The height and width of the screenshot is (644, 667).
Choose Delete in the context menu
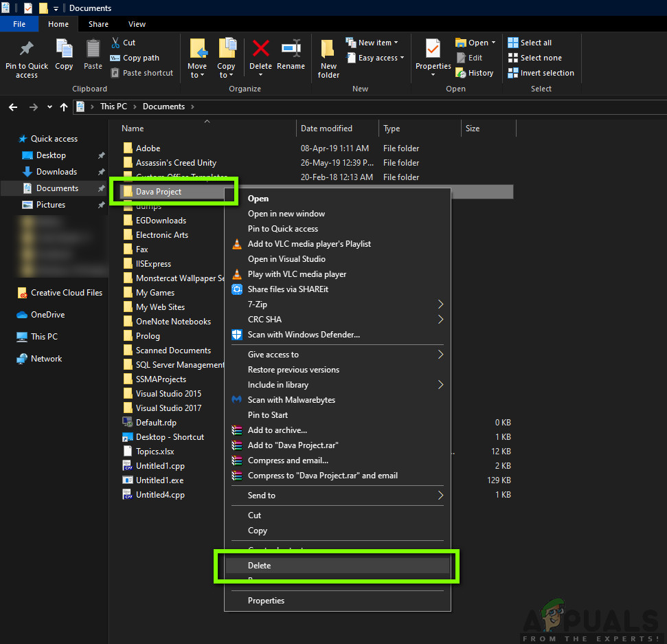tap(337, 566)
